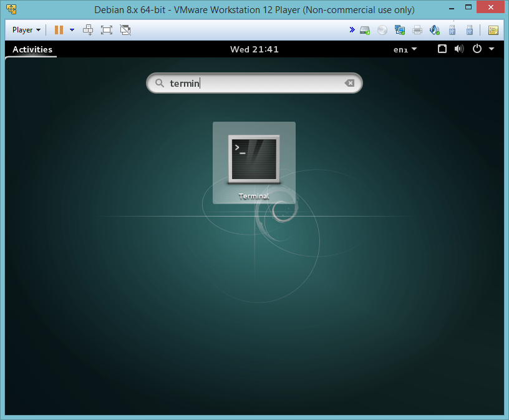Click the power icon in the top bar
The height and width of the screenshot is (420, 509).
point(477,49)
